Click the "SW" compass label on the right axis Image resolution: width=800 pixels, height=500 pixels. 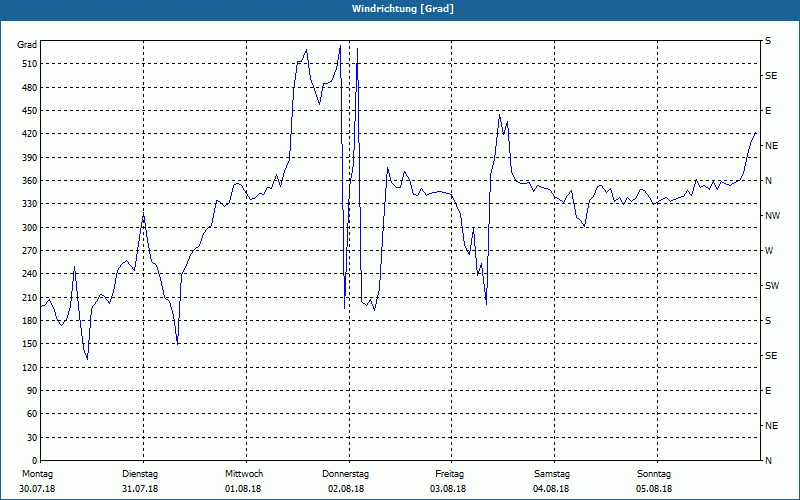[772, 286]
